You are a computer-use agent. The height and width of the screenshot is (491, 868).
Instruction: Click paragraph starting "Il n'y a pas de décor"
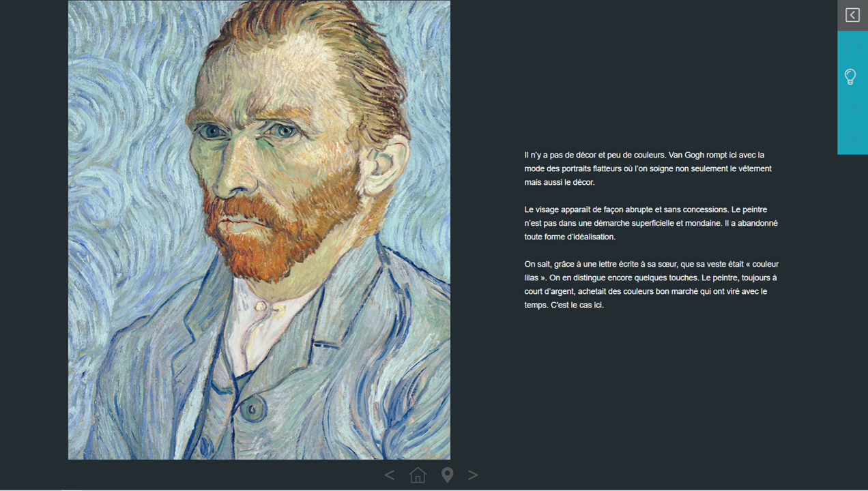[648, 168]
